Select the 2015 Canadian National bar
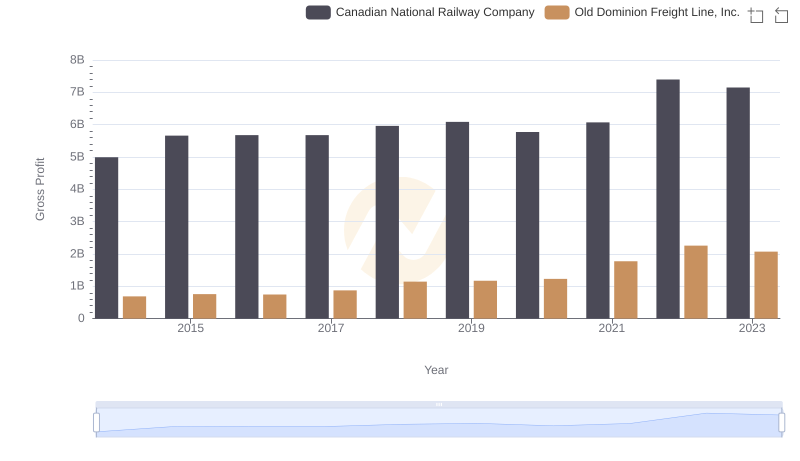Viewport: 800px width, 461px height. point(177,227)
